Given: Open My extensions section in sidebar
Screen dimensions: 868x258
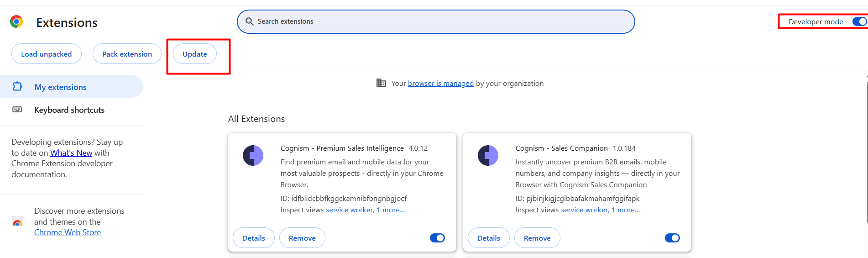Looking at the screenshot, I should [60, 87].
